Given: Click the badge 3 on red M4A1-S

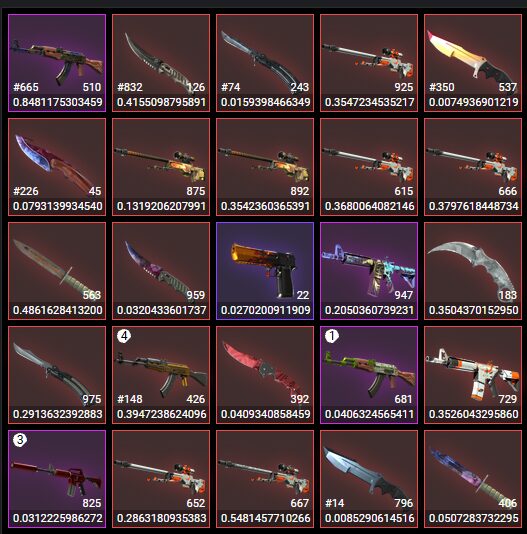Looking at the screenshot, I should (20, 440).
